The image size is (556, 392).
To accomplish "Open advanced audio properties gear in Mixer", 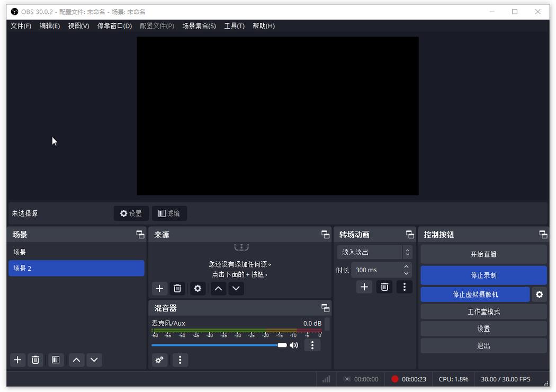I will point(159,360).
